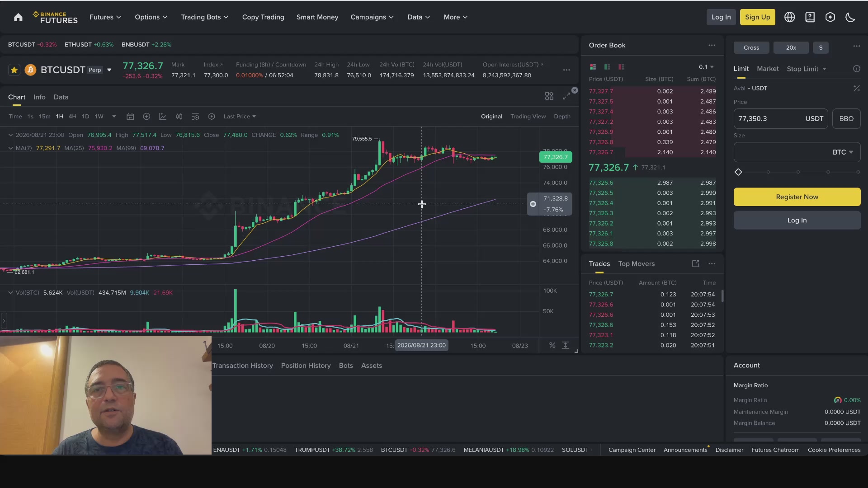Open the BTC size unit dropdown

(843, 152)
